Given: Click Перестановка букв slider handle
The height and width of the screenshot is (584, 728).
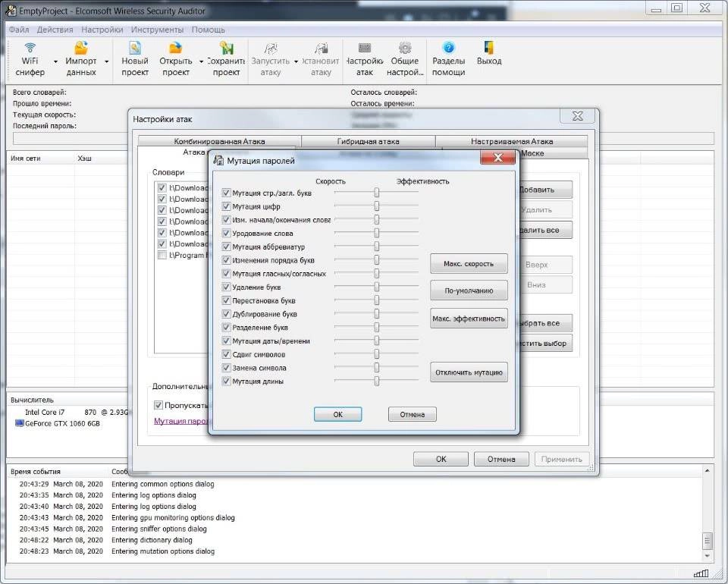Looking at the screenshot, I should coord(377,300).
